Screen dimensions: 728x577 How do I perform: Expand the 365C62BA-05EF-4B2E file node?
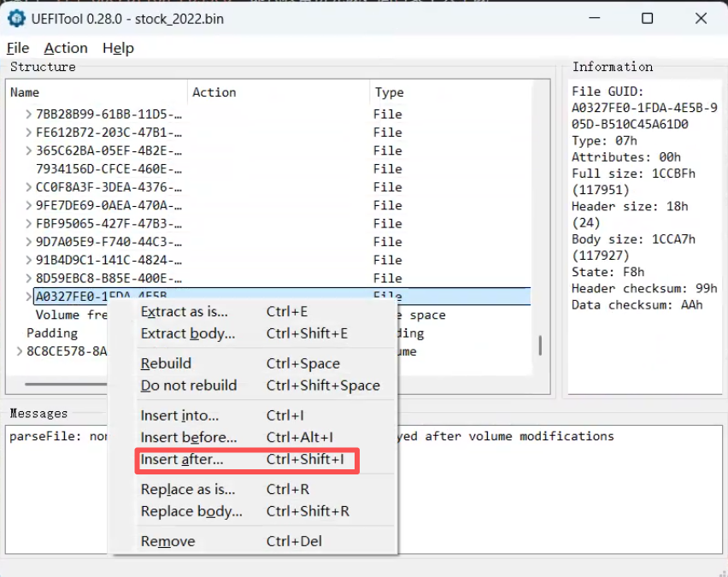coord(29,150)
